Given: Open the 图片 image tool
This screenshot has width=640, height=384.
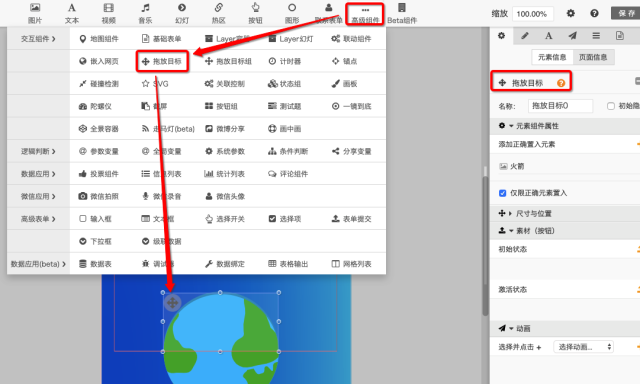Looking at the screenshot, I should tap(35, 13).
